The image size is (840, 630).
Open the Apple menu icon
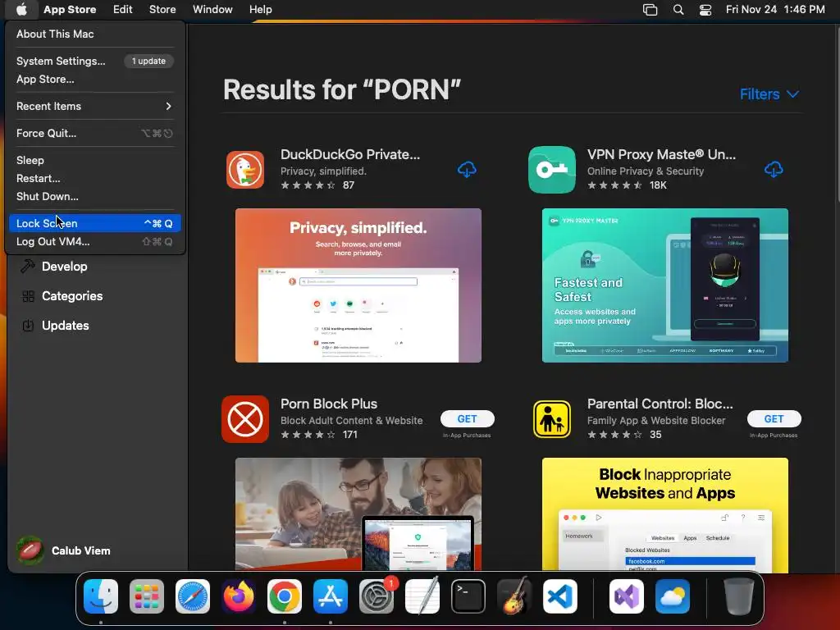point(21,9)
